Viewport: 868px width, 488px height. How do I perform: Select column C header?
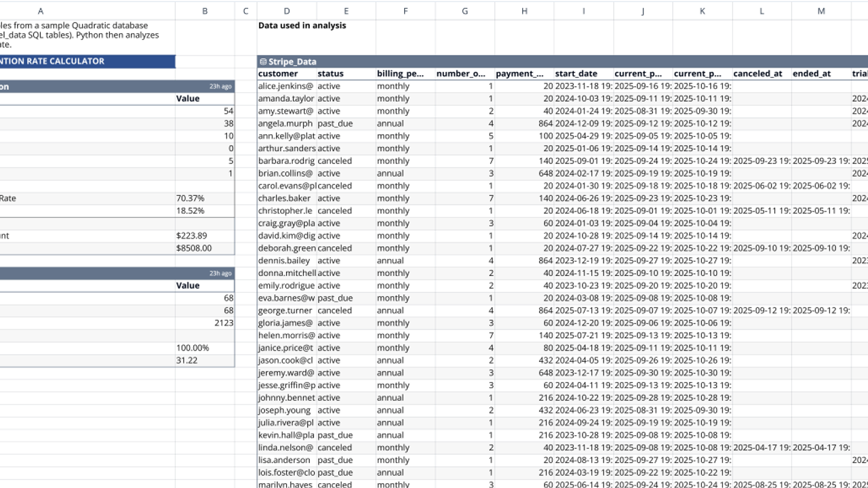[x=246, y=11]
